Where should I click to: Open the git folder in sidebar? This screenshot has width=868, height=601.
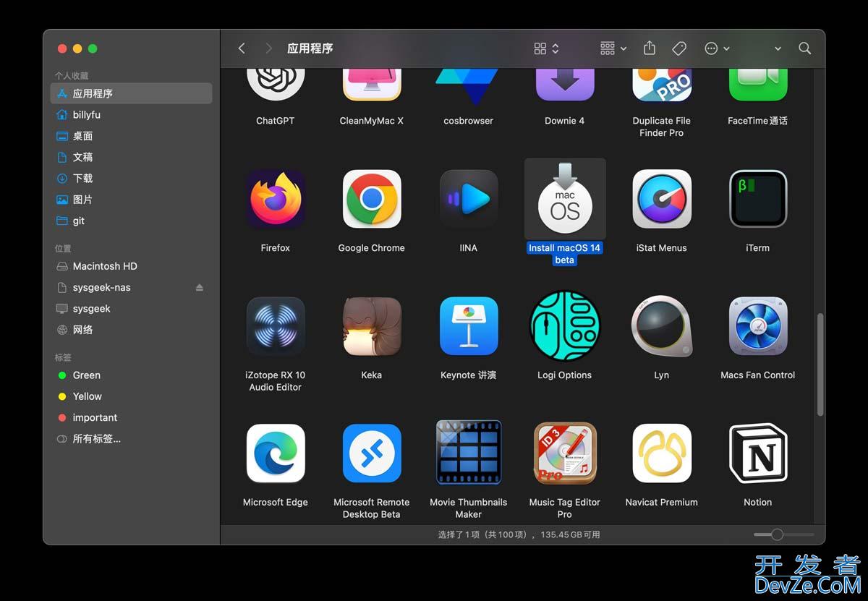(x=131, y=221)
